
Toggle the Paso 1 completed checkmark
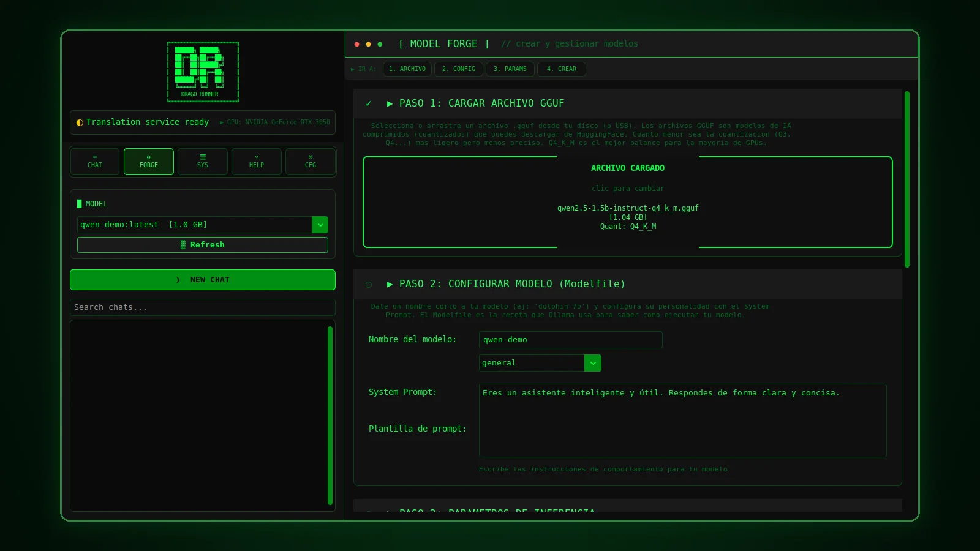tap(368, 103)
